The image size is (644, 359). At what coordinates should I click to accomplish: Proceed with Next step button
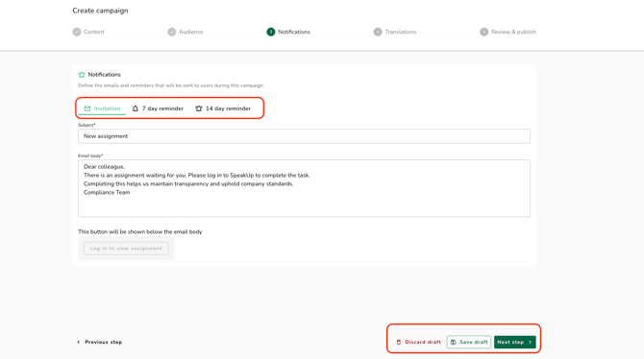(514, 342)
